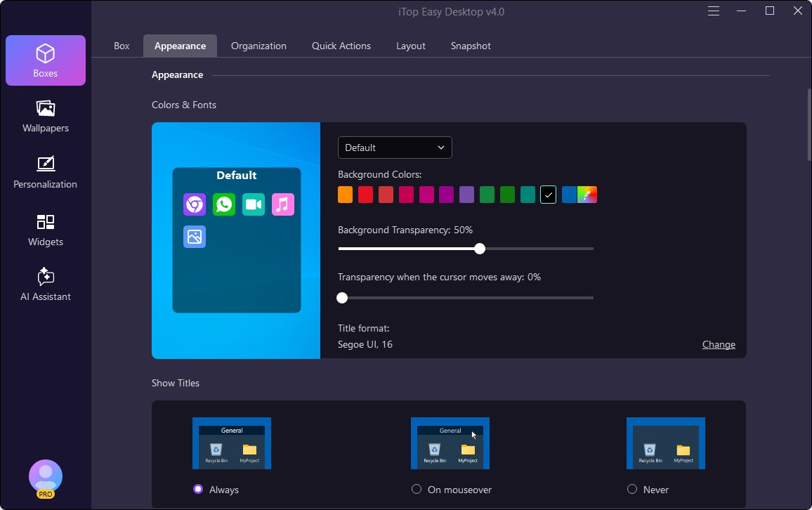Open the hamburger menu in title bar
This screenshot has height=510, width=812.
click(x=714, y=11)
